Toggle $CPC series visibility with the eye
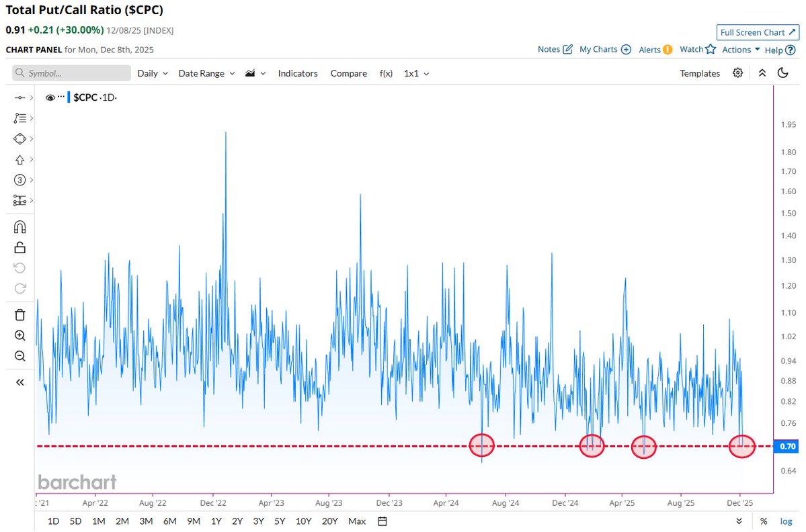806x532 pixels. (50, 97)
